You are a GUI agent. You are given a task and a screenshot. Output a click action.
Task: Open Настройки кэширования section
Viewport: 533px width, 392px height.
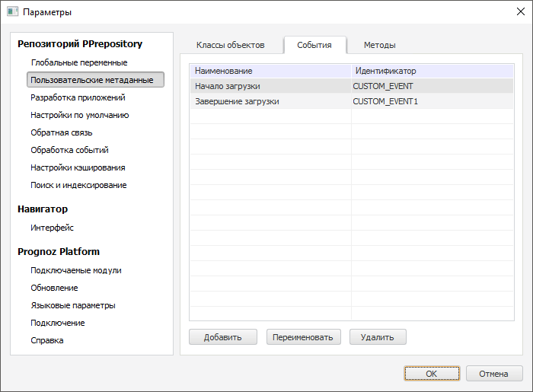(x=78, y=167)
